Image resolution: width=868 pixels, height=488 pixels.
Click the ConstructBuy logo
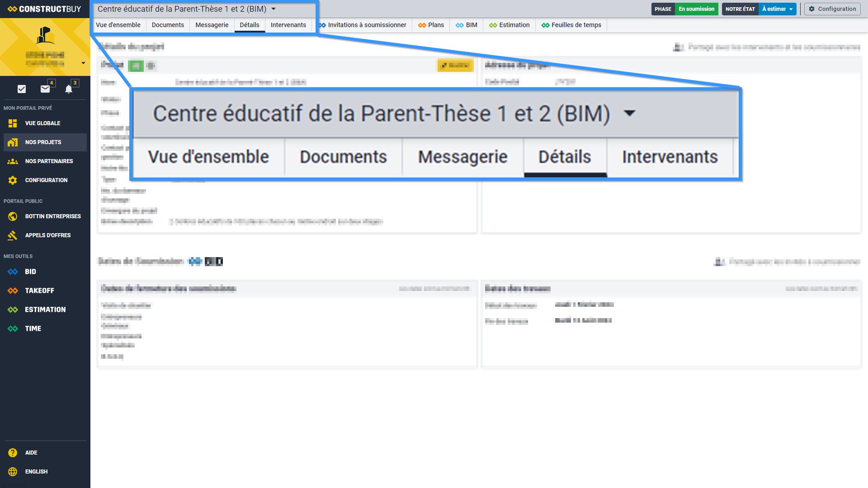click(x=44, y=9)
